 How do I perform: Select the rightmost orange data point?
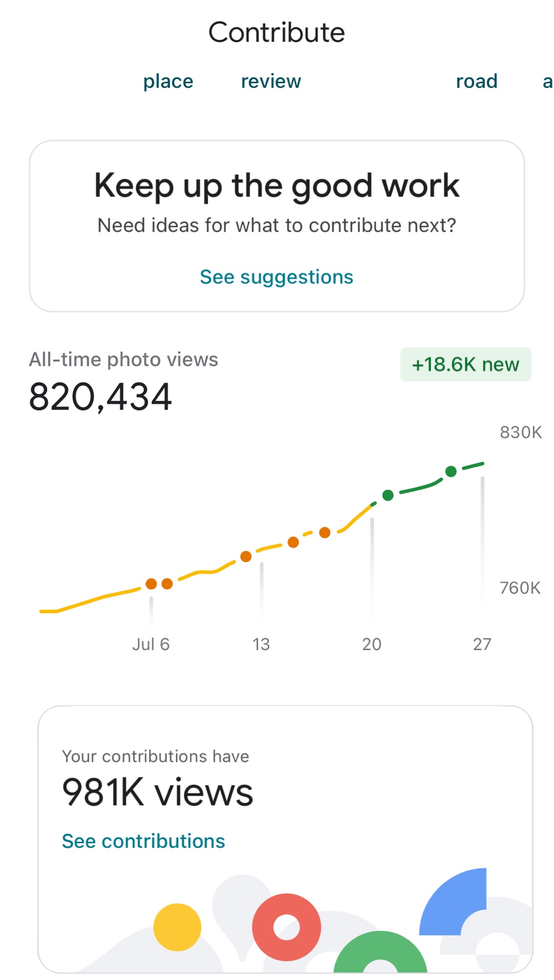325,533
